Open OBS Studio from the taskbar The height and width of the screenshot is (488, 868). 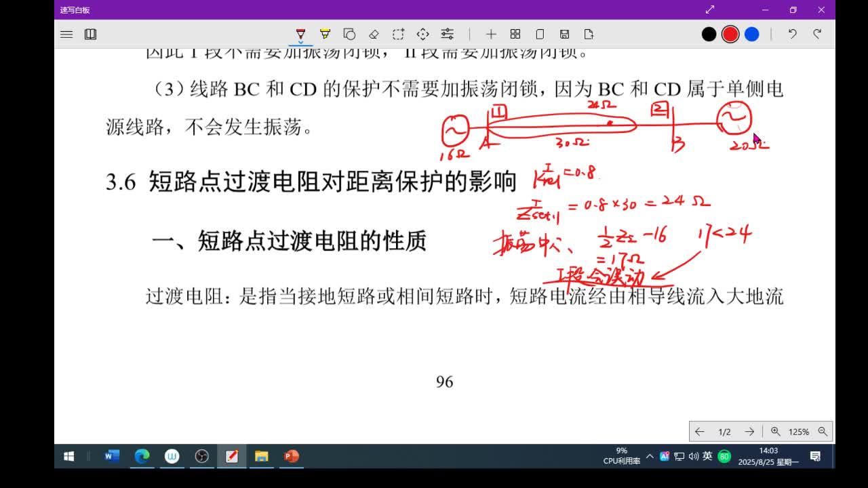click(201, 456)
